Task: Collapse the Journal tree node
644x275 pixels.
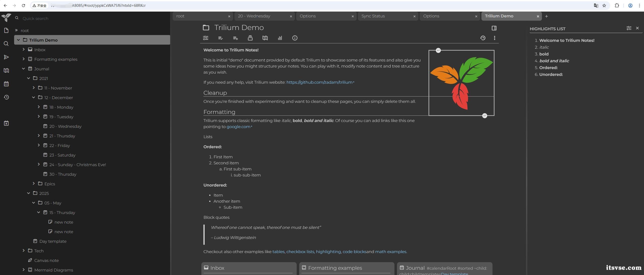Action: point(24,69)
